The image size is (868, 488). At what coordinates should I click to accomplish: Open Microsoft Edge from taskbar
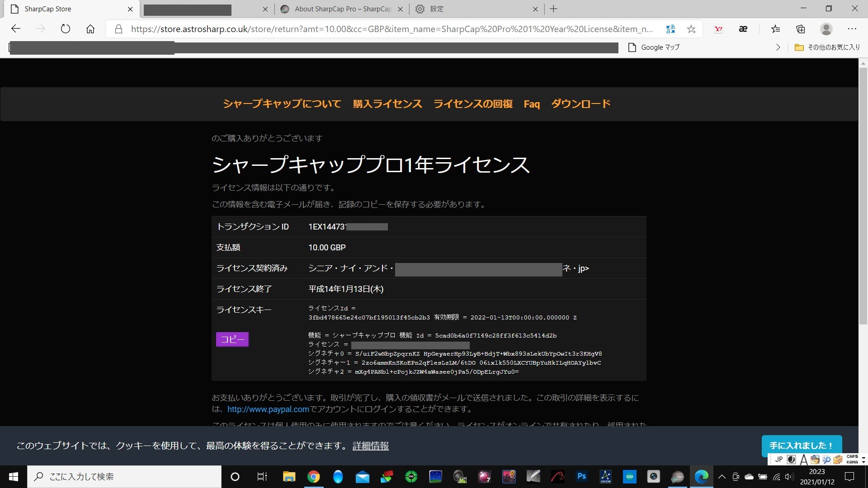tap(702, 477)
